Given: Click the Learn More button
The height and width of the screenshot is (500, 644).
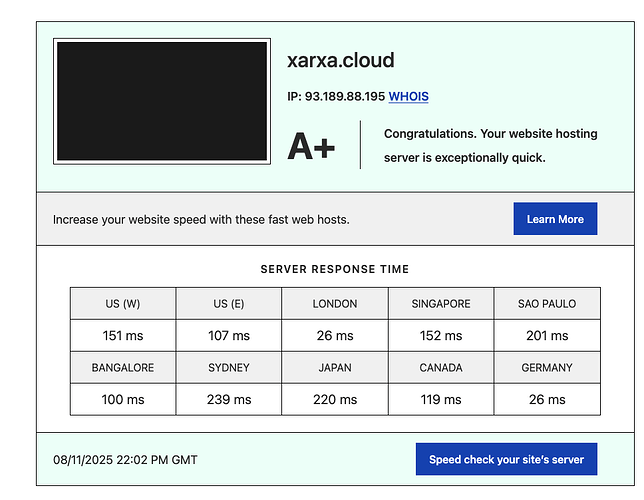Looking at the screenshot, I should pyautogui.click(x=555, y=219).
